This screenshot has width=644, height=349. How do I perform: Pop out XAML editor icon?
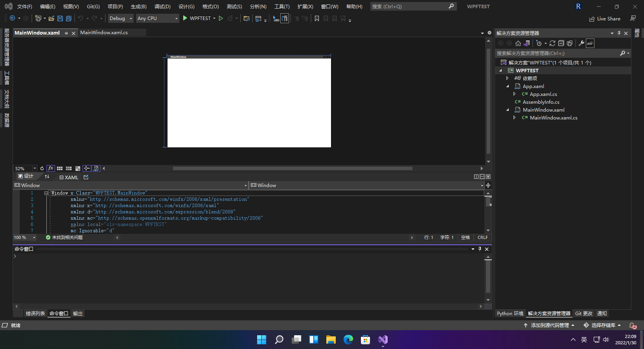(x=86, y=177)
